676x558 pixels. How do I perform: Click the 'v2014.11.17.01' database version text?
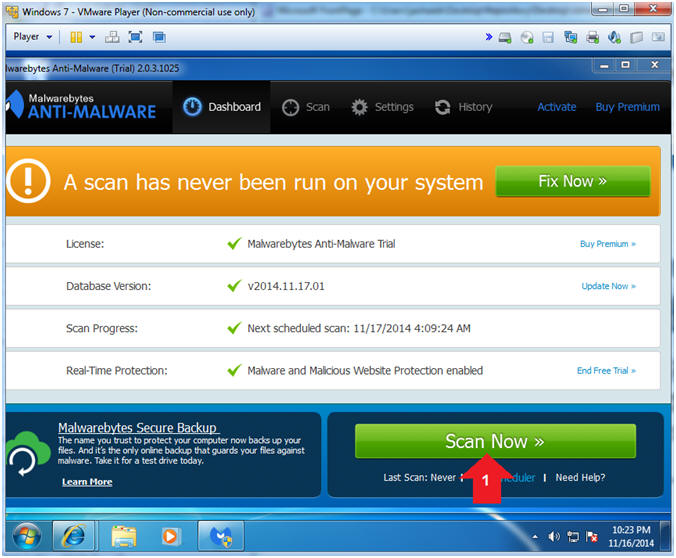[286, 286]
